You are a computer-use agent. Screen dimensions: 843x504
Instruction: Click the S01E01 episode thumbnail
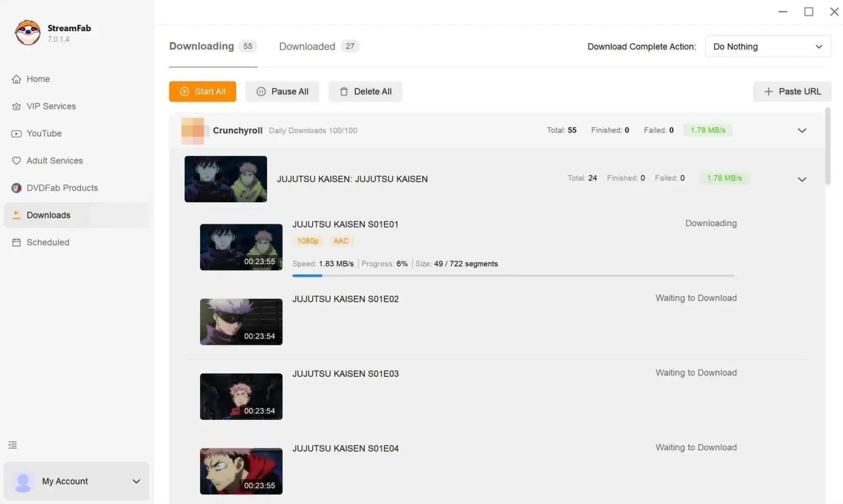[x=241, y=247]
